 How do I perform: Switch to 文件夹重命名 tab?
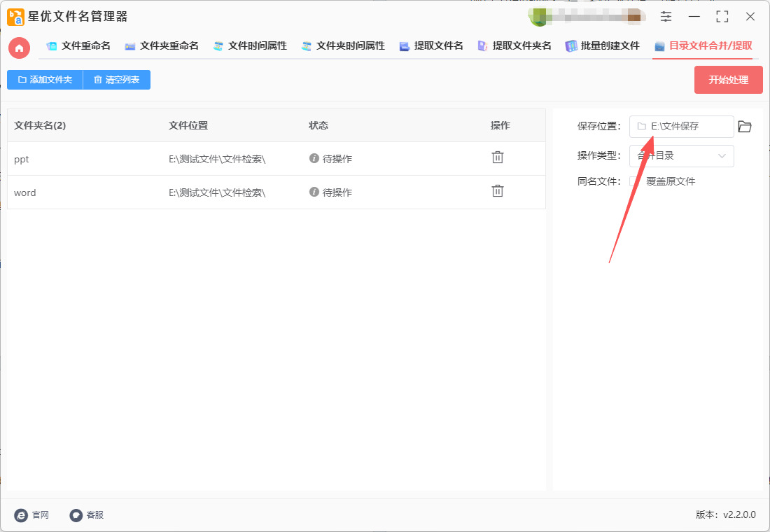coord(162,45)
